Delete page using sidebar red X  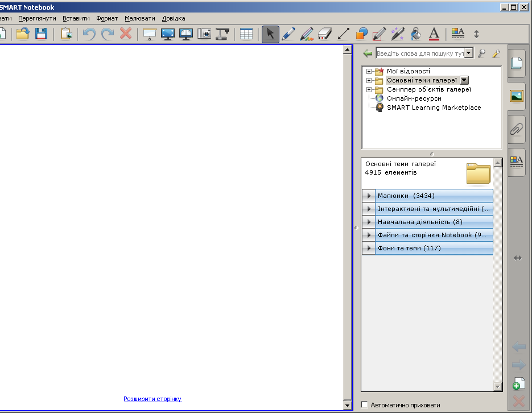pyautogui.click(x=518, y=402)
